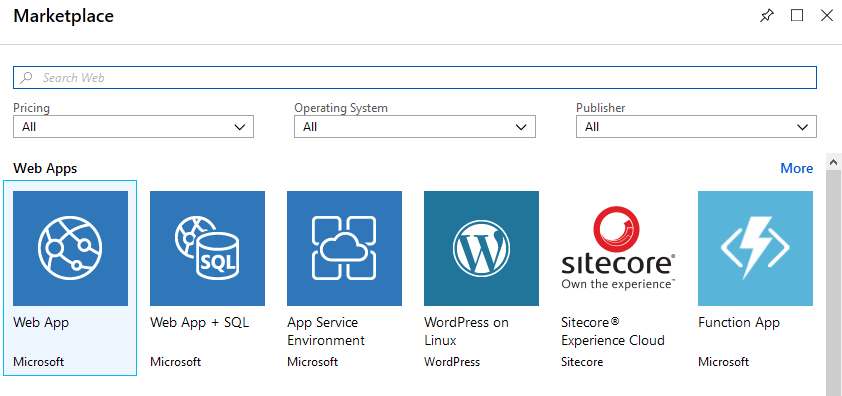Maximize the Marketplace blade
Image resolution: width=842 pixels, height=396 pixels.
pos(797,16)
